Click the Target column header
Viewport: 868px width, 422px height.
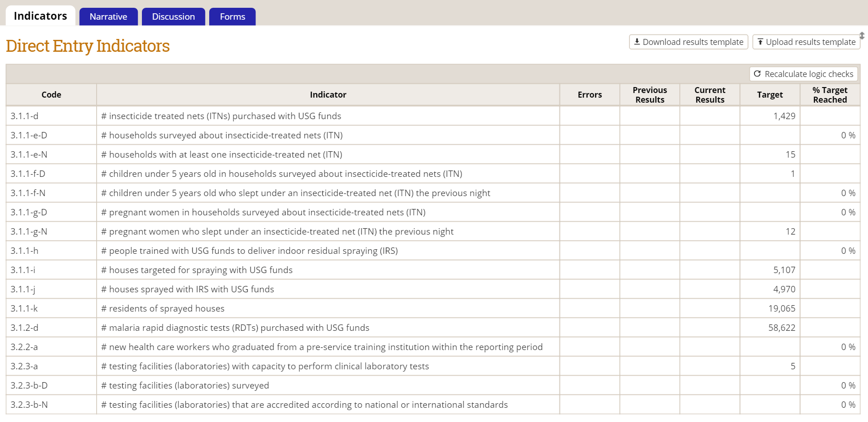click(770, 95)
